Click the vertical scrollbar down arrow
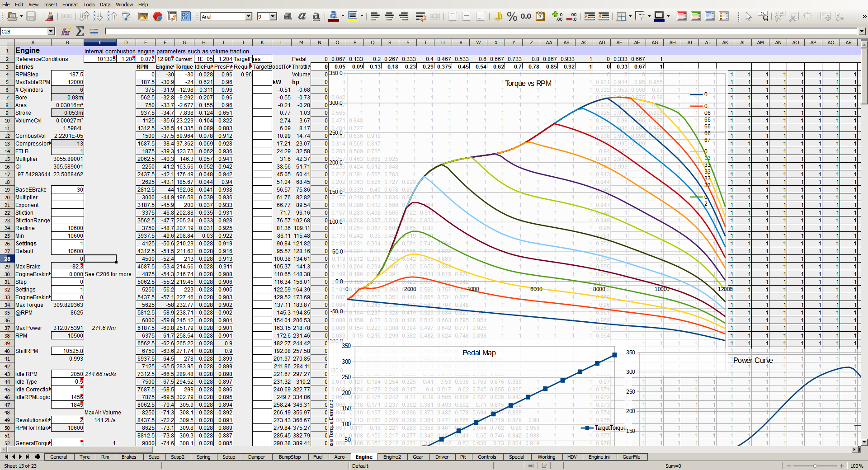This screenshot has height=470, width=868. point(864,442)
